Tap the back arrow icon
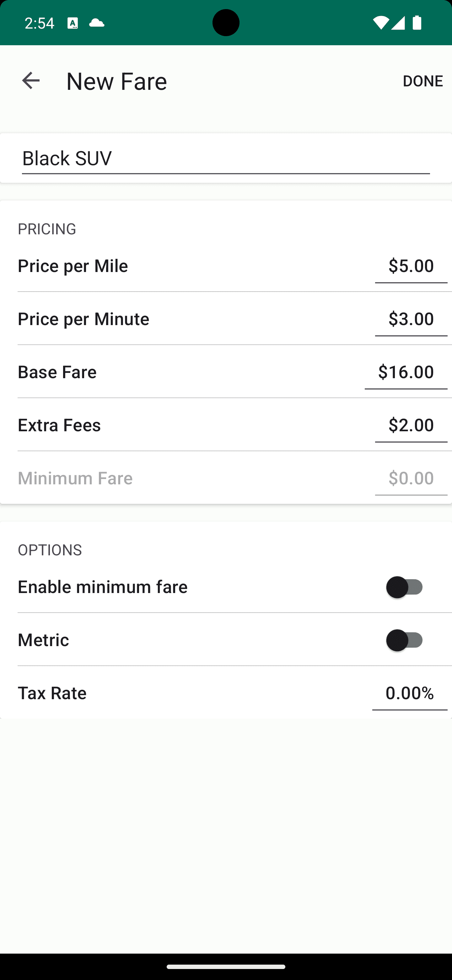Image resolution: width=452 pixels, height=980 pixels. pos(31,81)
